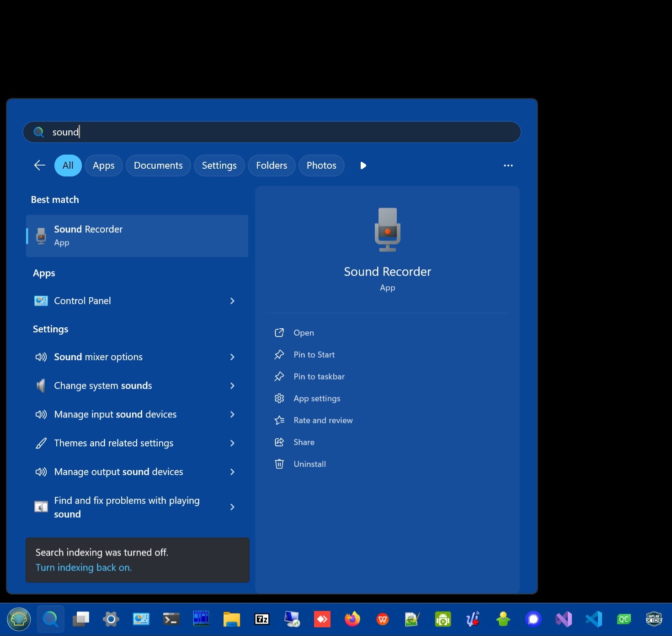The width and height of the screenshot is (672, 636).
Task: Open MPLAB X IDE from the taskbar
Action: pyautogui.click(x=654, y=620)
